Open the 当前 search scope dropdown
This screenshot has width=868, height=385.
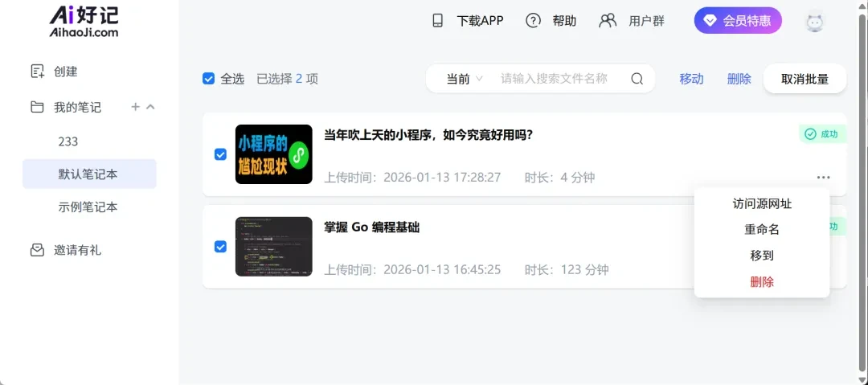(x=465, y=79)
